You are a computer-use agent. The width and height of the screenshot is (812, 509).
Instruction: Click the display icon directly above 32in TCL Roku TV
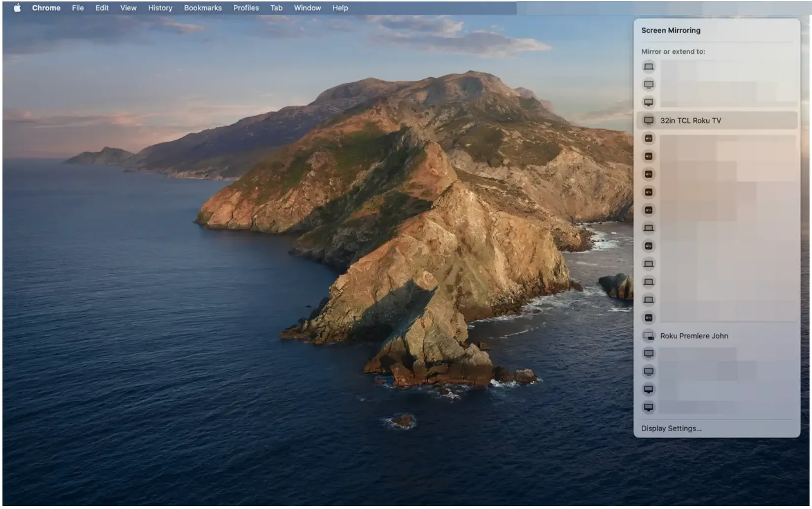(x=649, y=102)
